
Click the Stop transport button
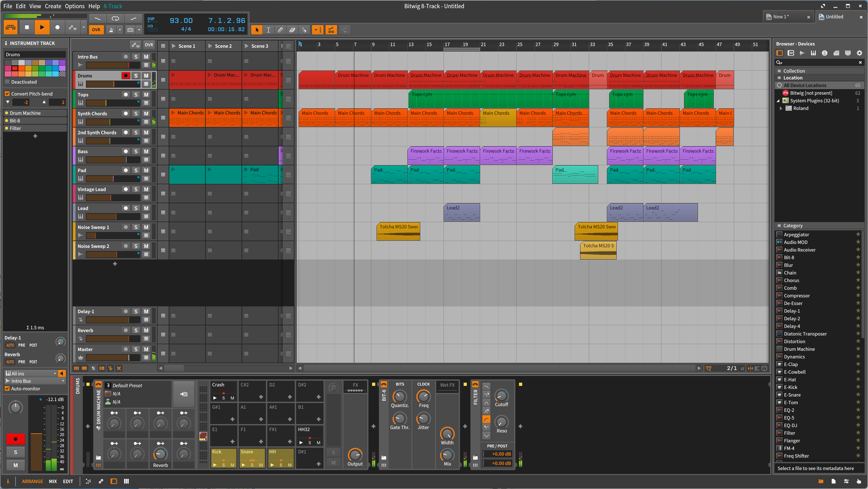[27, 27]
